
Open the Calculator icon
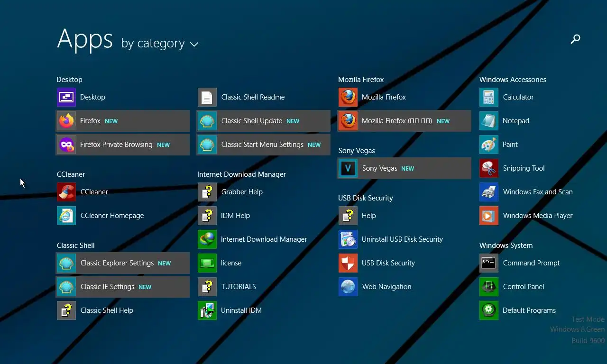[489, 97]
